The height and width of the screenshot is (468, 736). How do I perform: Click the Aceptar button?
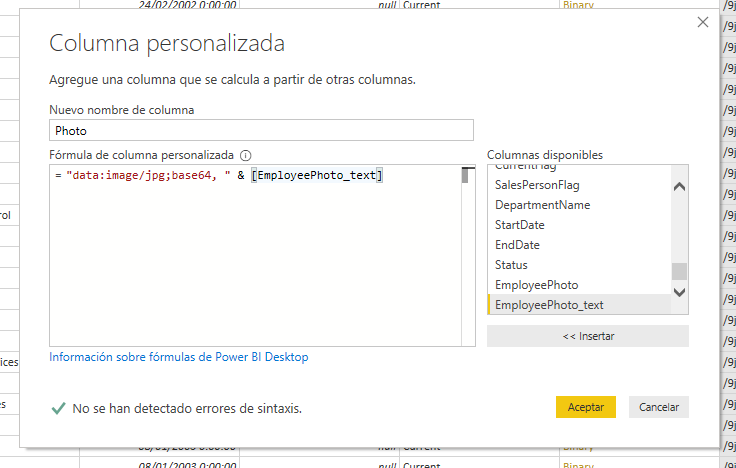tap(586, 407)
